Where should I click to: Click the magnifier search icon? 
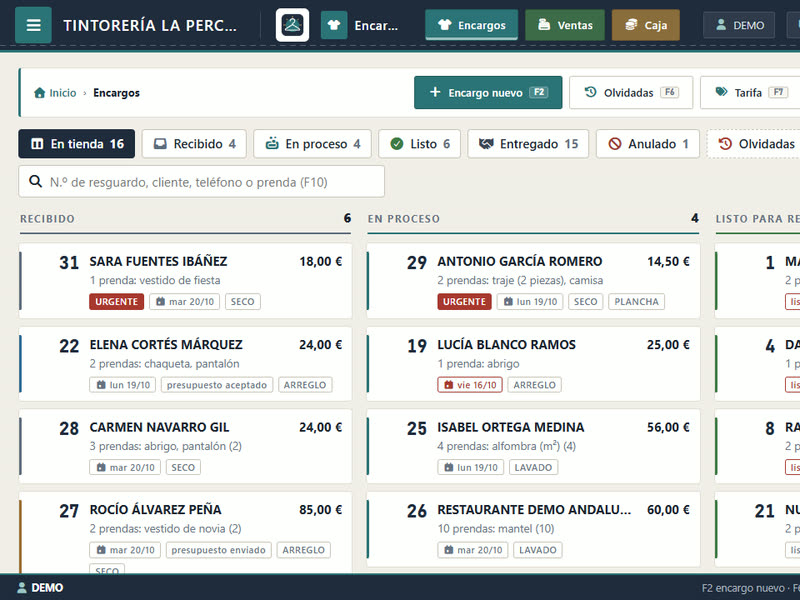pos(35,182)
